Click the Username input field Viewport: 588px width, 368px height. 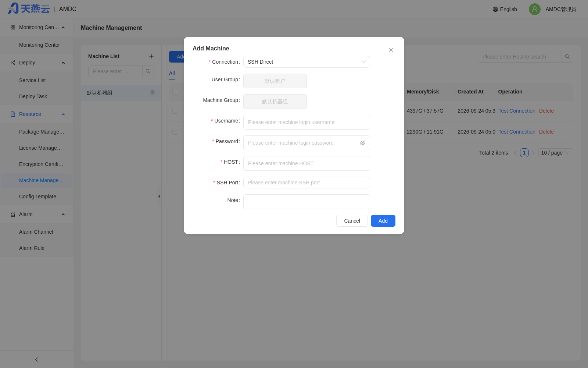pos(306,122)
